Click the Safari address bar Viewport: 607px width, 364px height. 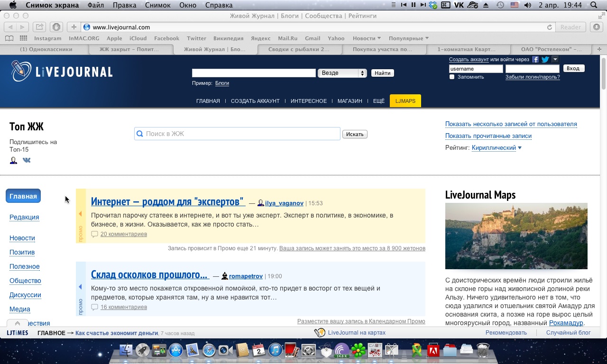point(318,27)
